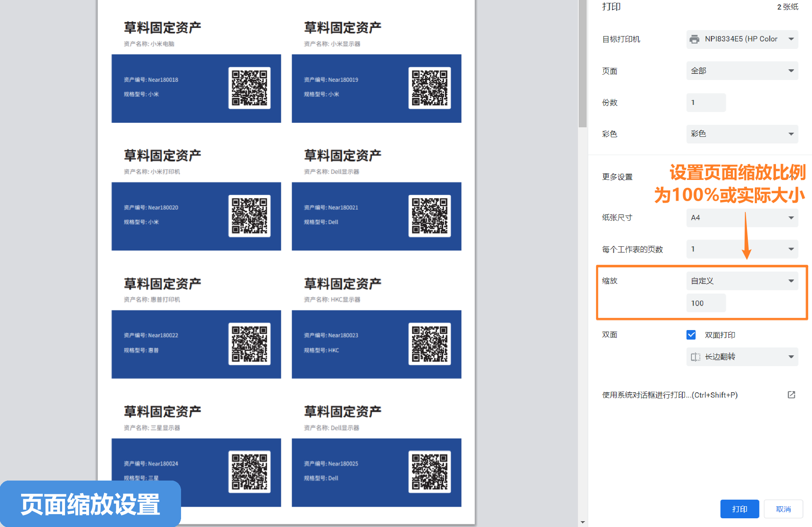Image resolution: width=812 pixels, height=527 pixels.
Task: Click the 打印 dialog title
Action: coord(611,7)
